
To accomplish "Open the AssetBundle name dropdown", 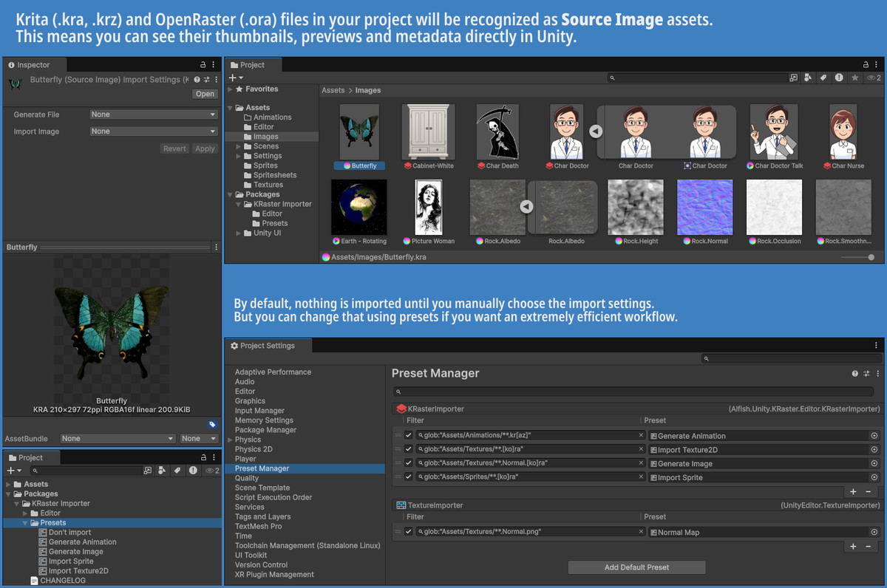I will point(118,439).
